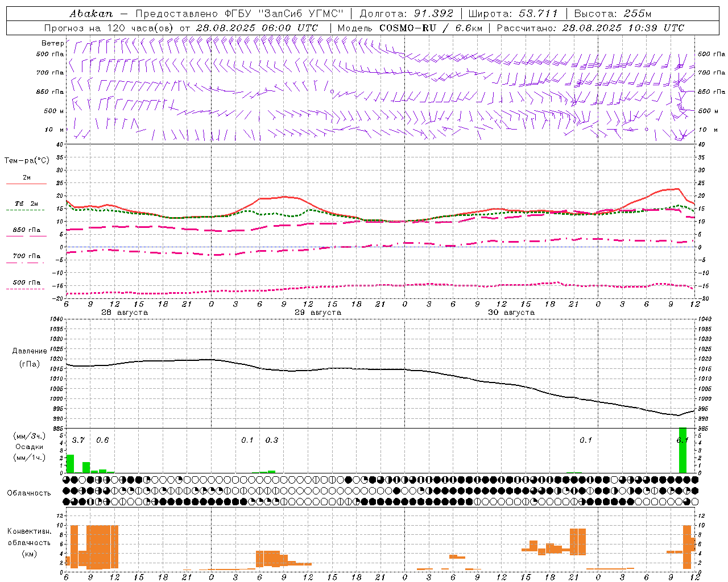Click the left "-20" temperature axis value
Viewport: 728px width, 582px height.
click(59, 298)
